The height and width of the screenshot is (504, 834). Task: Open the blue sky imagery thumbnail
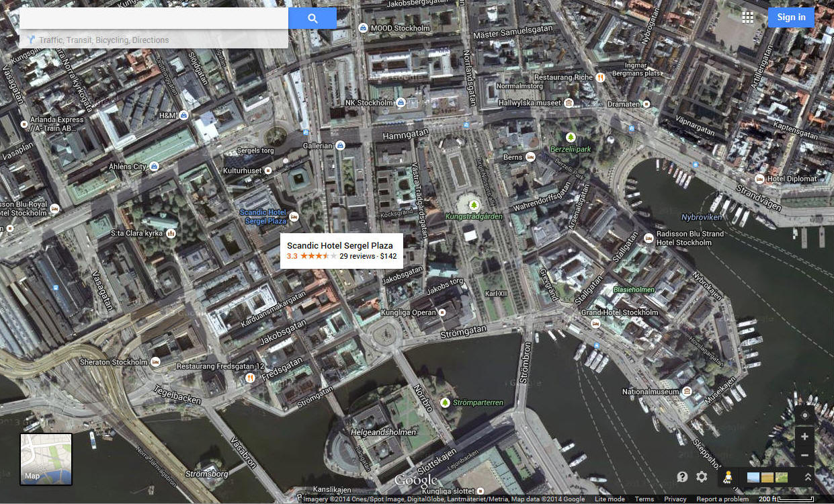753,477
